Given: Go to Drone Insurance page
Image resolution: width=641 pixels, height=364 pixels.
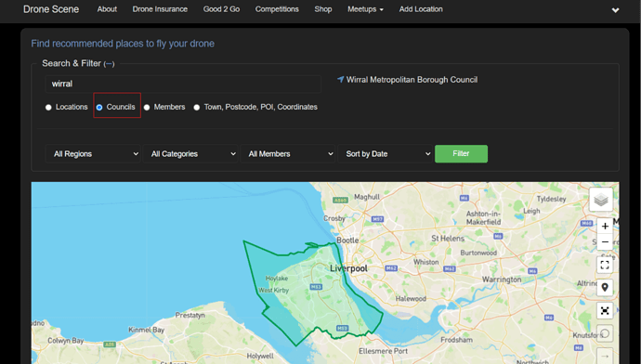Looking at the screenshot, I should tap(160, 9).
